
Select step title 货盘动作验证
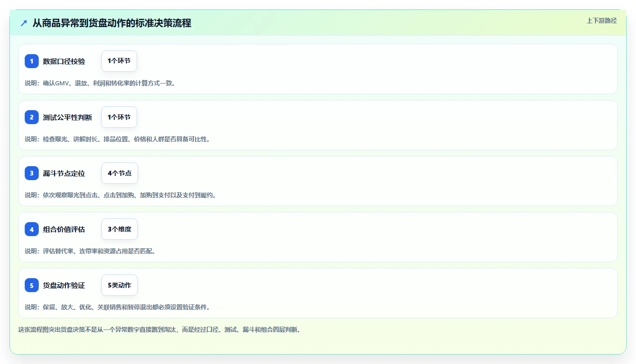(x=64, y=285)
